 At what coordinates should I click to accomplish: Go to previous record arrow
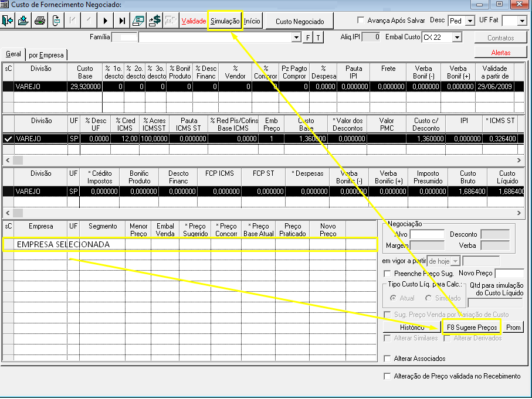[x=89, y=21]
